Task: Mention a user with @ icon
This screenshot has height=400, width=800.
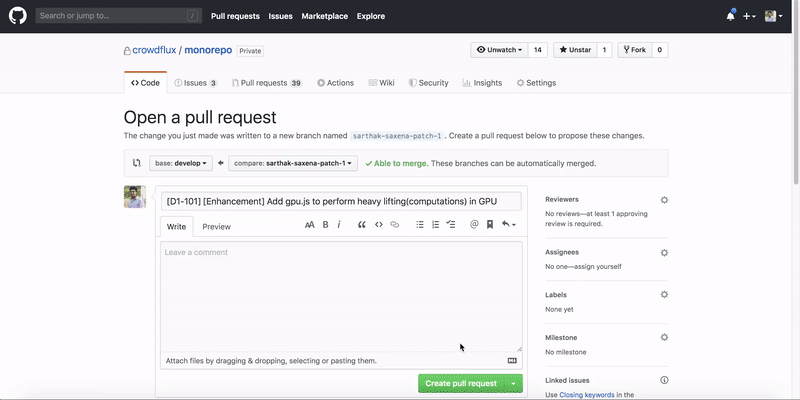Action: [x=474, y=224]
